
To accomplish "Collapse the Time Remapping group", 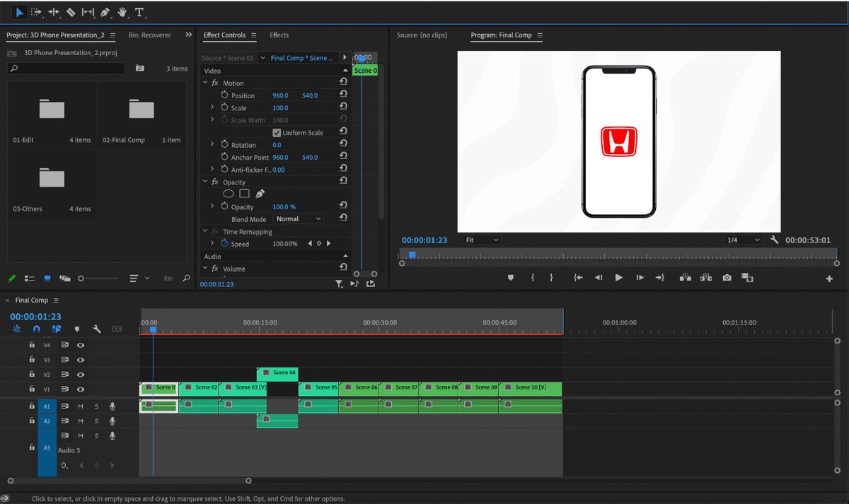I will point(206,231).
